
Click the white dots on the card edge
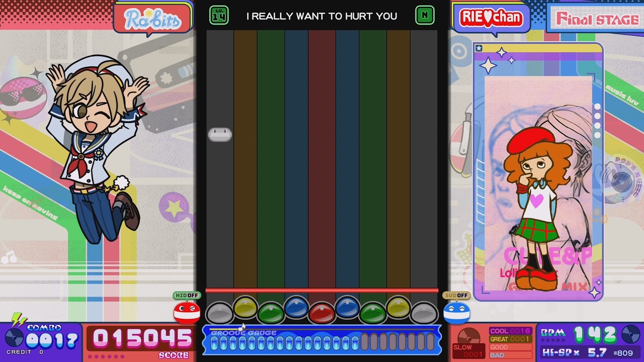[597, 121]
